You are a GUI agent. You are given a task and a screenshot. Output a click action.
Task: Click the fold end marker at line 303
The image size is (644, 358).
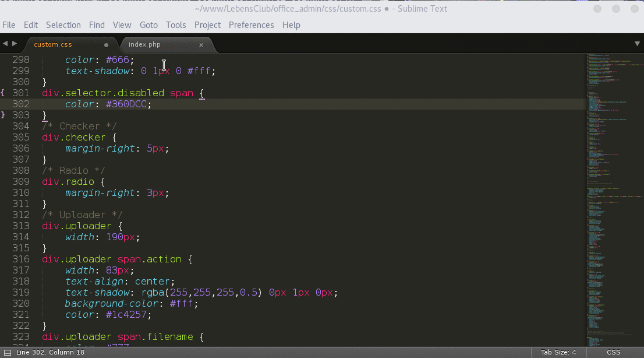(x=2, y=115)
